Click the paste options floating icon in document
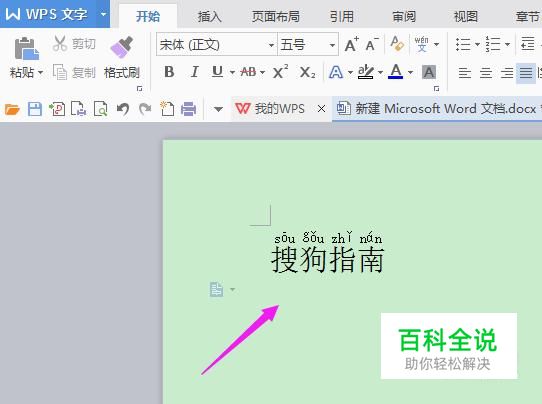542x404 pixels. click(x=217, y=289)
